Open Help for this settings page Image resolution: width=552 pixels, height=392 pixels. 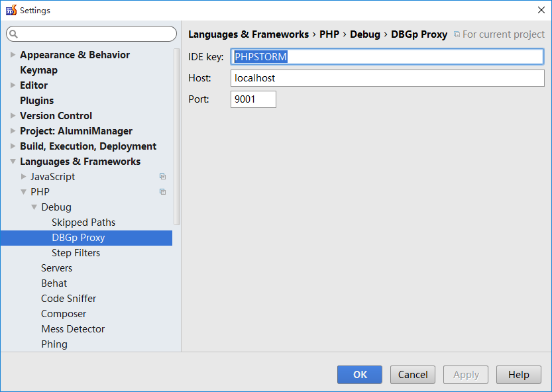(519, 375)
